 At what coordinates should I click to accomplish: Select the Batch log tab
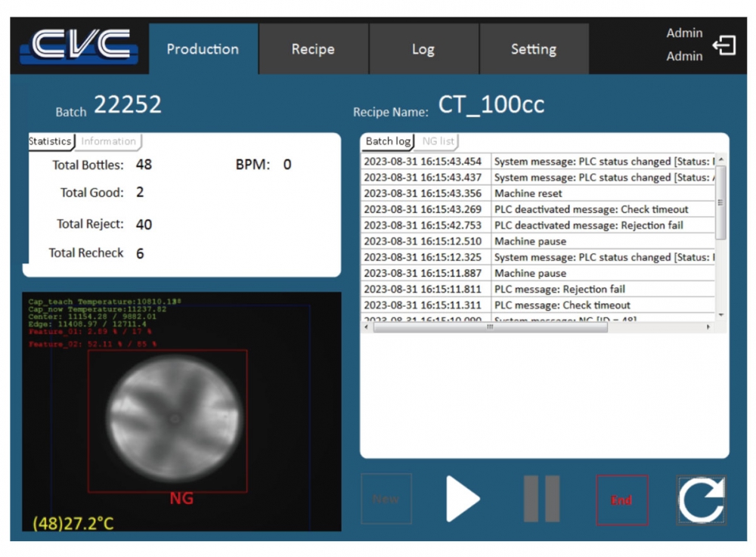coord(388,141)
